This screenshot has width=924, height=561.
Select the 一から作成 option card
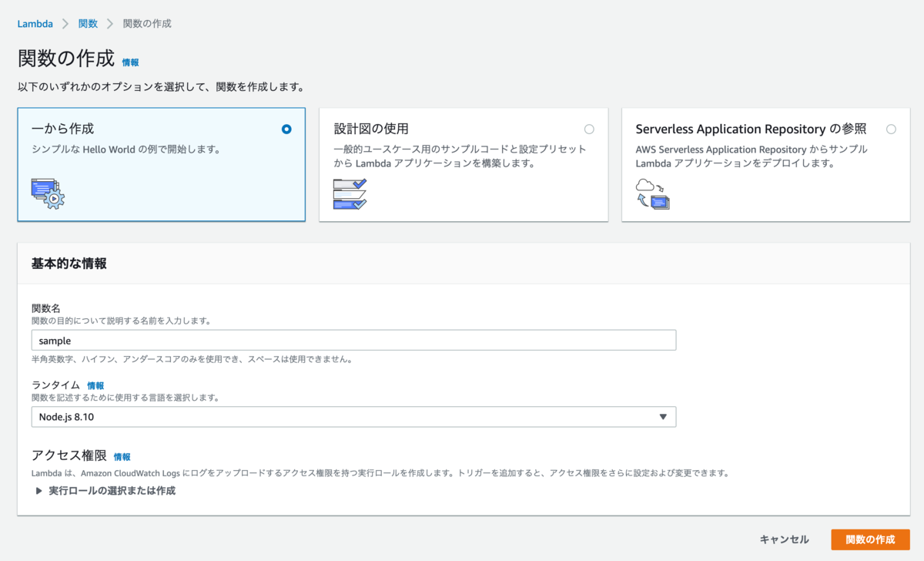(x=162, y=164)
